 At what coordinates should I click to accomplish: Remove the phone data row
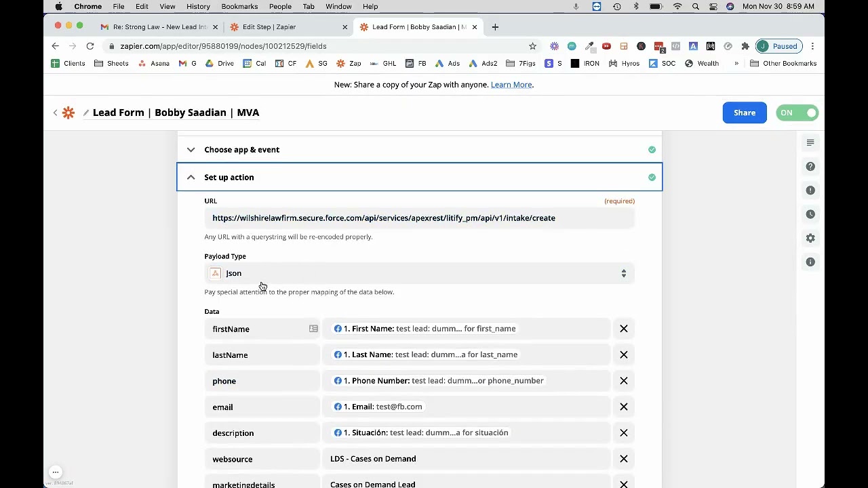click(624, 381)
